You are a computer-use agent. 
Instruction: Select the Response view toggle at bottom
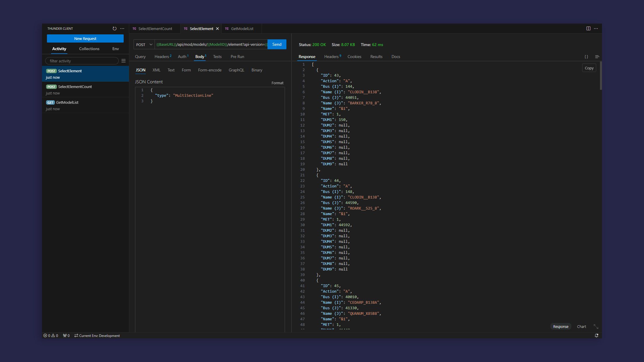coord(561,326)
